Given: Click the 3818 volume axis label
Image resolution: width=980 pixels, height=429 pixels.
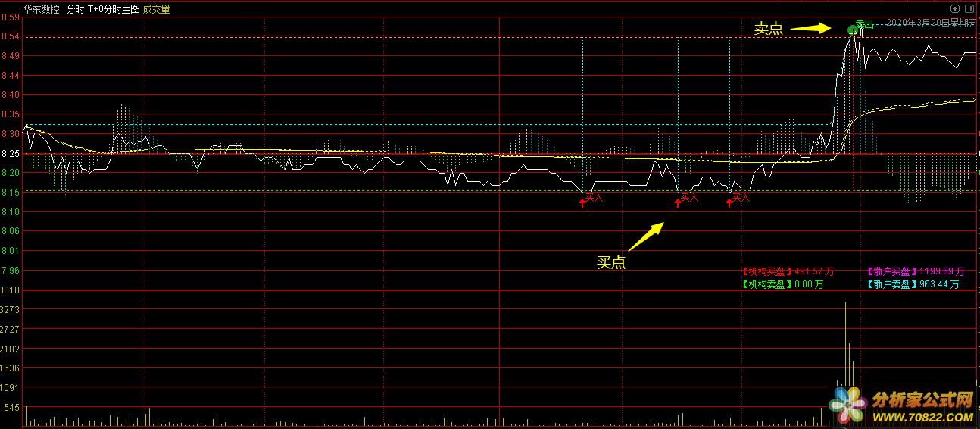Looking at the screenshot, I should coord(11,290).
